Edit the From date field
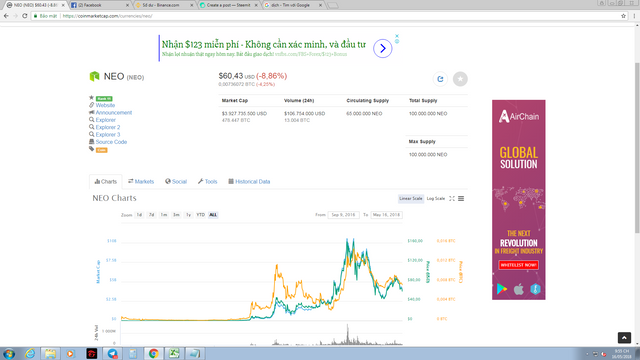The image size is (640, 360). click(343, 215)
